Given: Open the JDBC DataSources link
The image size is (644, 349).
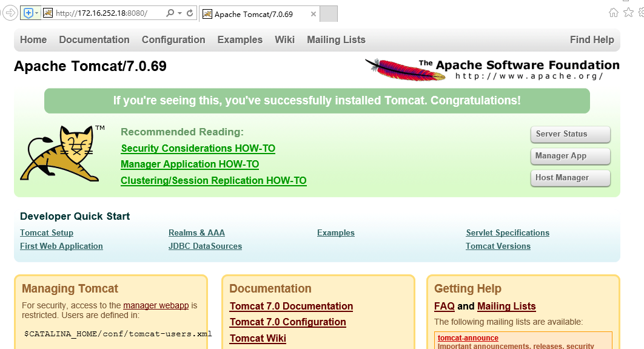Looking at the screenshot, I should pyautogui.click(x=206, y=246).
